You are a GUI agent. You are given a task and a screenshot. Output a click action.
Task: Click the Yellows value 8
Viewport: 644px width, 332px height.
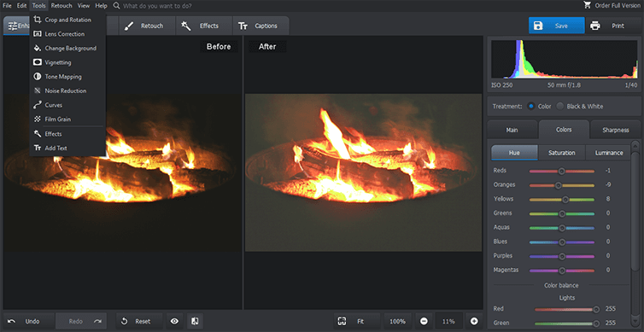click(608, 199)
